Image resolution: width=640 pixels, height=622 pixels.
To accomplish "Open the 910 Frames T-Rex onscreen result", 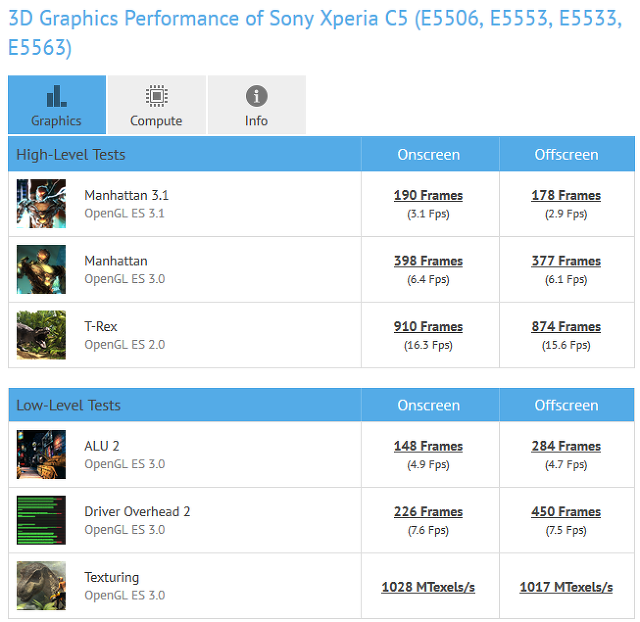I will tap(428, 327).
